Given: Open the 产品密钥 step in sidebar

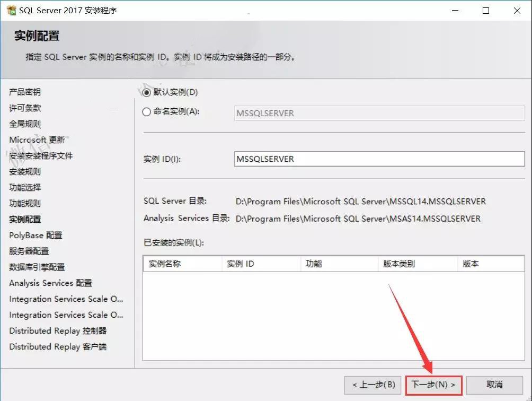Looking at the screenshot, I should tap(25, 92).
